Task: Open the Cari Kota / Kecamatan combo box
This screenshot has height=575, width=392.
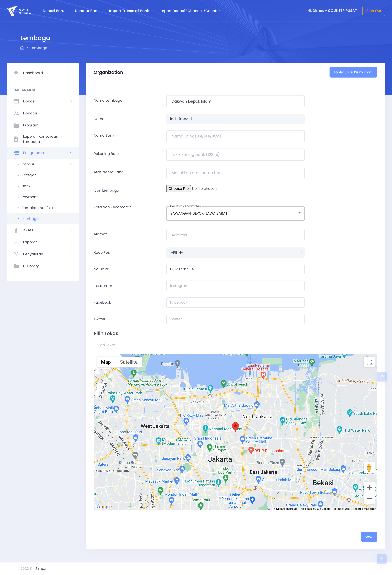Action: (x=235, y=213)
